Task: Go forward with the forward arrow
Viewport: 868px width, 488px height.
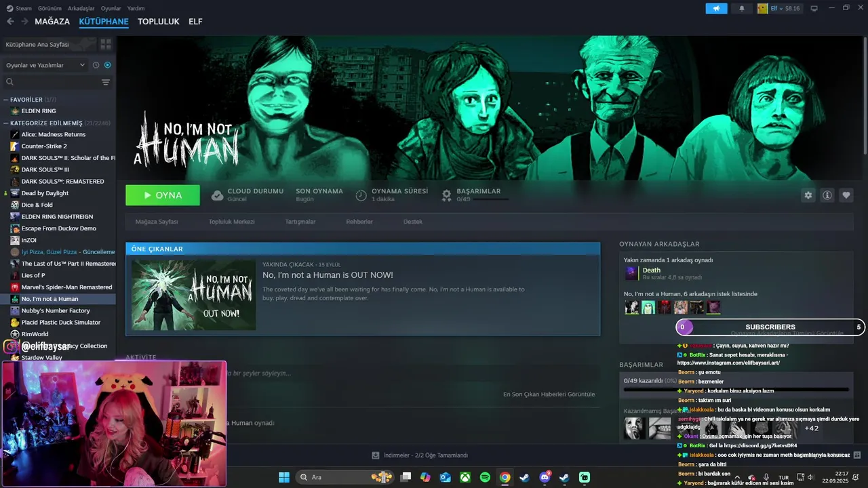Action: point(24,22)
